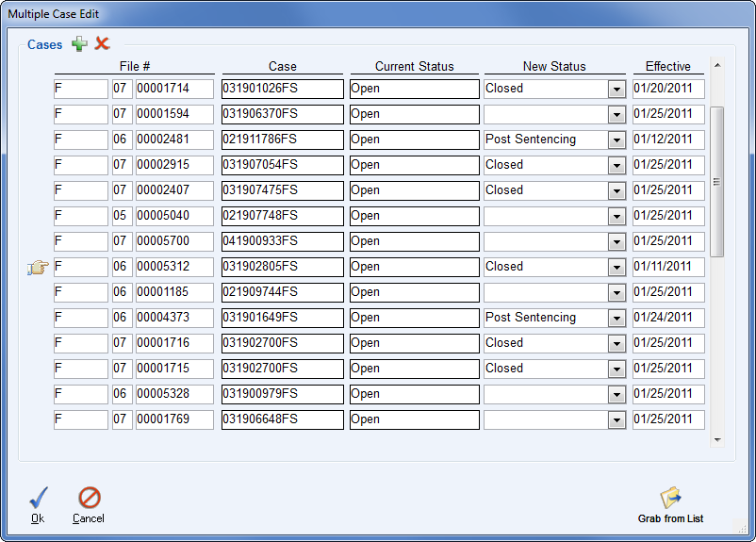756x542 pixels.
Task: Click file number field 00002915
Action: [x=174, y=165]
